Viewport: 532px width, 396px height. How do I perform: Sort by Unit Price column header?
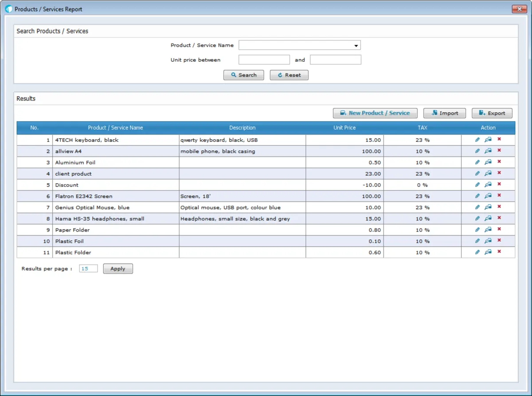[x=344, y=128]
